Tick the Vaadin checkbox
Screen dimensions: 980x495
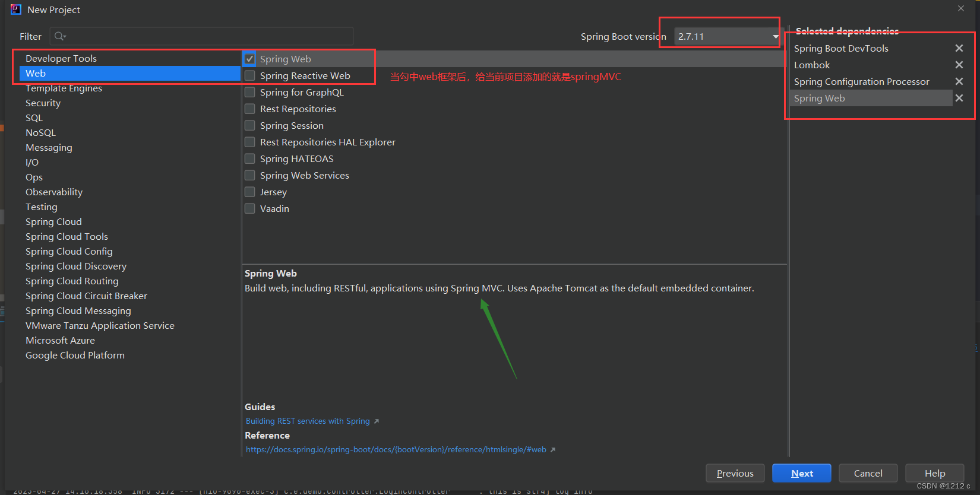250,208
